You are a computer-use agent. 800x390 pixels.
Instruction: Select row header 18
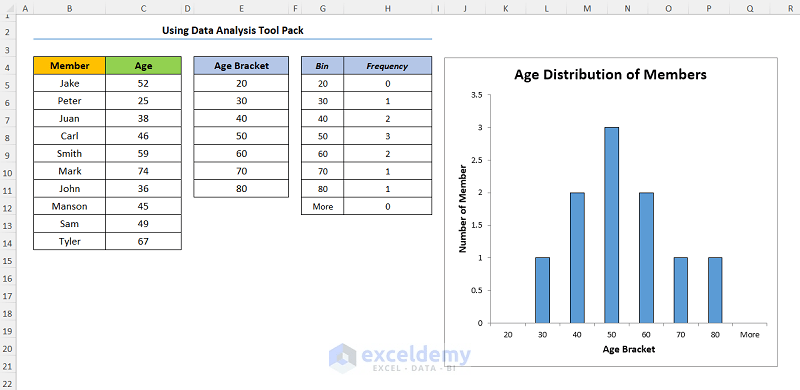pyautogui.click(x=8, y=313)
